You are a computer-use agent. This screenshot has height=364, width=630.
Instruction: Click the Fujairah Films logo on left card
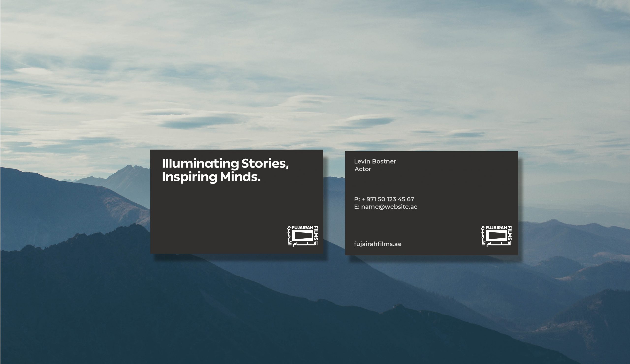[x=302, y=236]
